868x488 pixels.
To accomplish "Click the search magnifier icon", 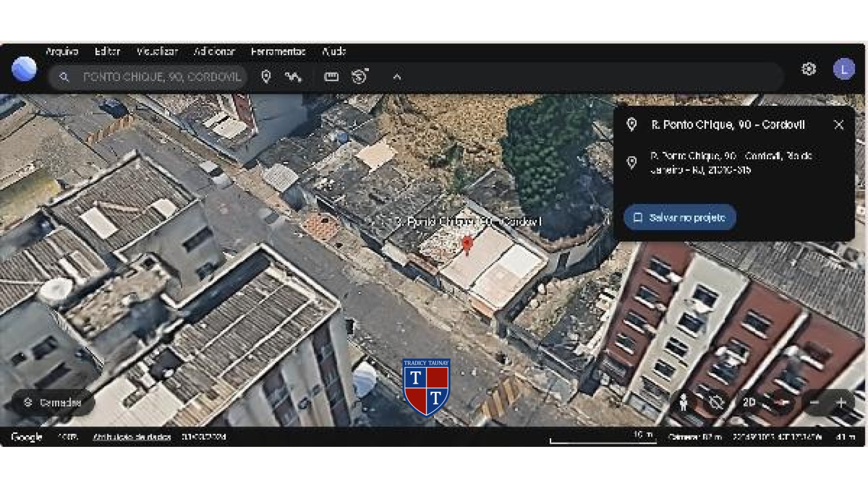I will [x=64, y=77].
